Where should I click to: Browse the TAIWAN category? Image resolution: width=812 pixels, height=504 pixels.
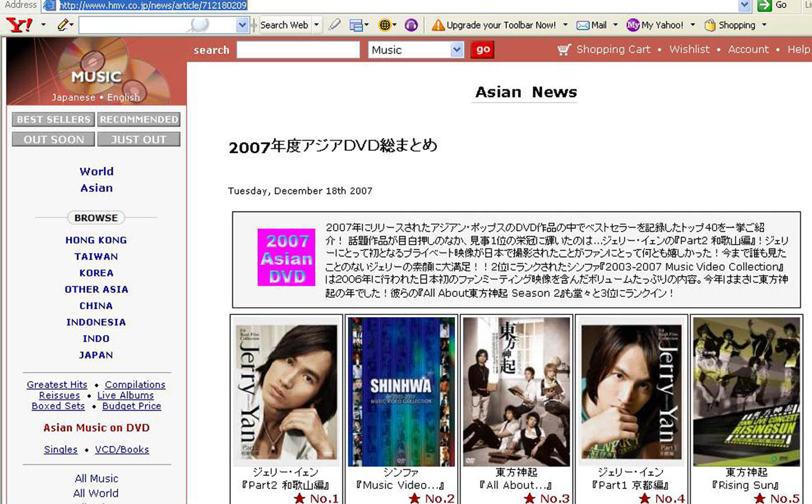(96, 257)
